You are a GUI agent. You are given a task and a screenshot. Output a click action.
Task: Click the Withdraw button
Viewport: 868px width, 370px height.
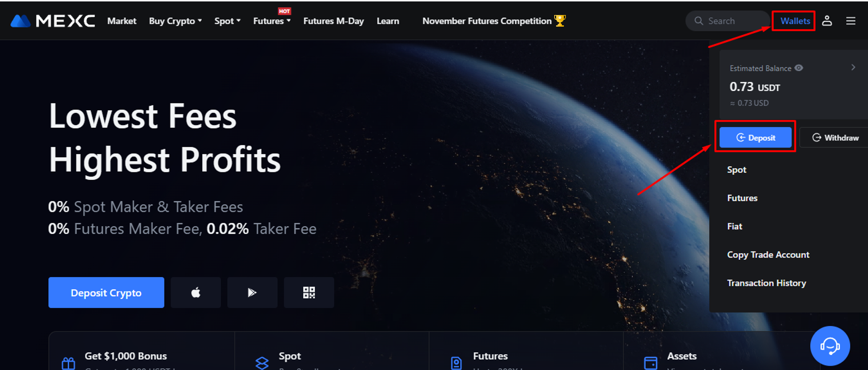point(835,138)
